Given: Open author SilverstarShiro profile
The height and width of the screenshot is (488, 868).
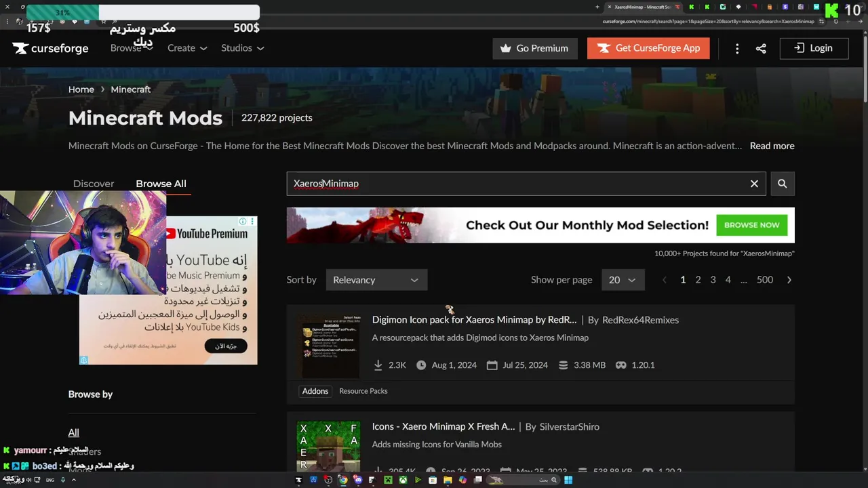Looking at the screenshot, I should point(569,427).
